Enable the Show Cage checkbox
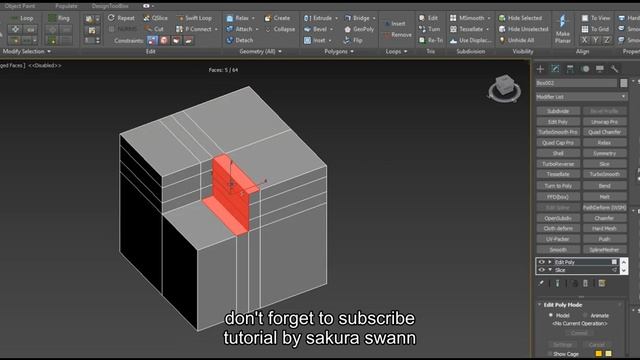Viewport: 640px width, 360px height. tap(550, 354)
